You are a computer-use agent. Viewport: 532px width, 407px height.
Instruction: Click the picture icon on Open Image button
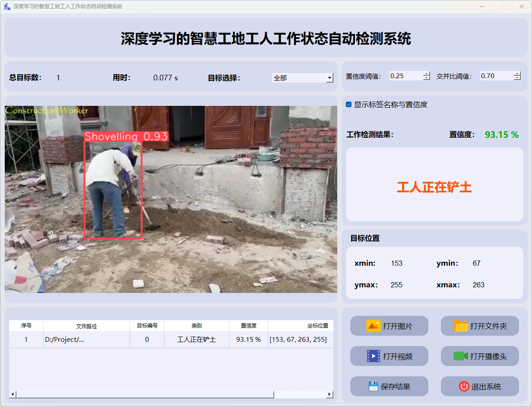point(373,326)
